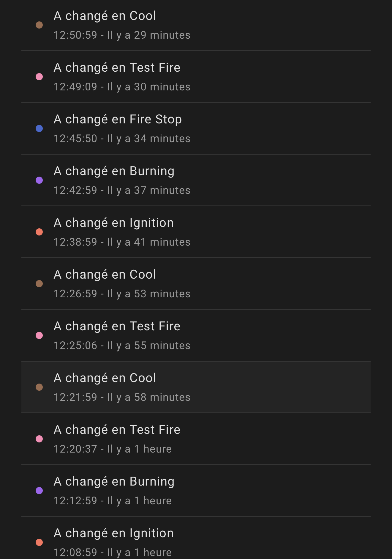Click the brown dot beside the 12:26:59 Cool entry
This screenshot has width=392, height=559.
[x=39, y=284]
